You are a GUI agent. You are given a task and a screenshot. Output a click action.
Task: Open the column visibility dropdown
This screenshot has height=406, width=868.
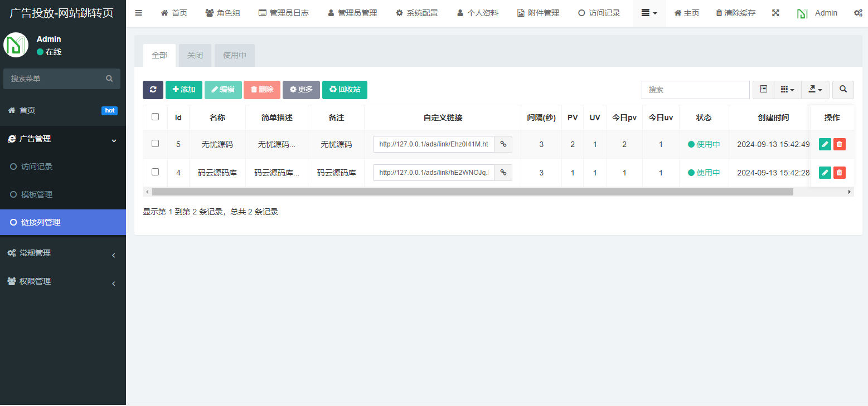click(x=787, y=90)
